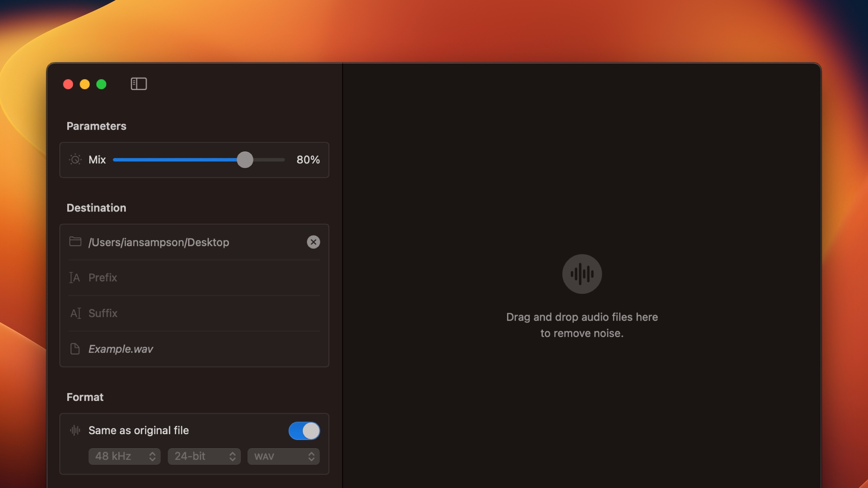Image resolution: width=868 pixels, height=488 pixels.
Task: Adjust the Mix slider handle
Action: 245,160
